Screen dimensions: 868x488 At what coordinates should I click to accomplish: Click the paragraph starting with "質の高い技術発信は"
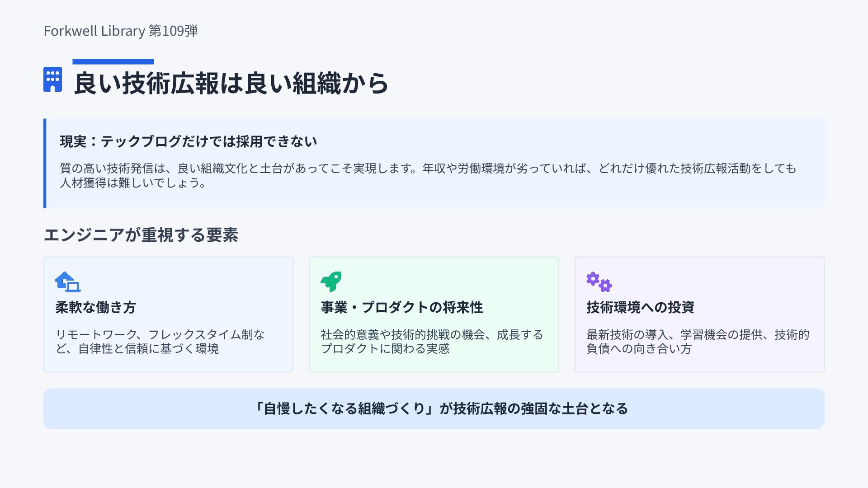(x=428, y=168)
